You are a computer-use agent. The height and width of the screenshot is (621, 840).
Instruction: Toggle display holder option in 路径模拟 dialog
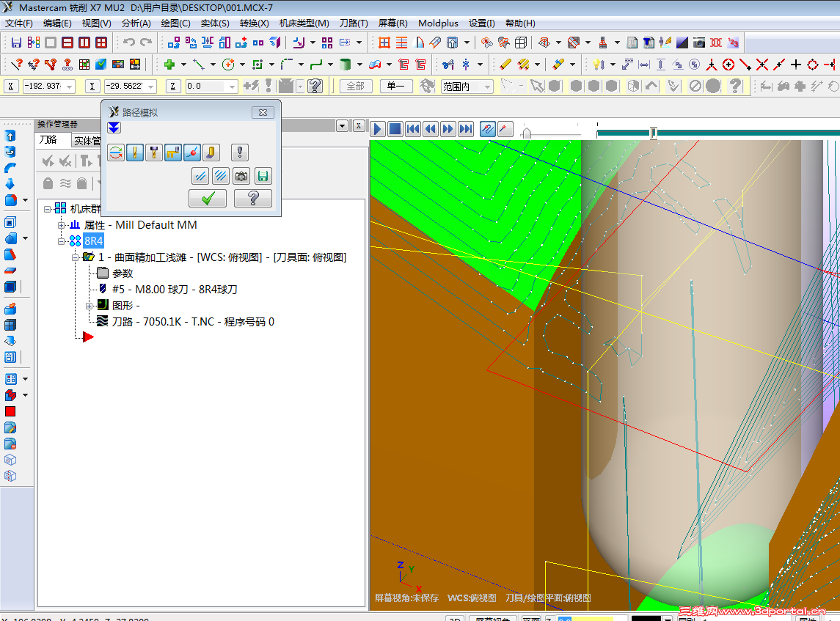tap(154, 153)
